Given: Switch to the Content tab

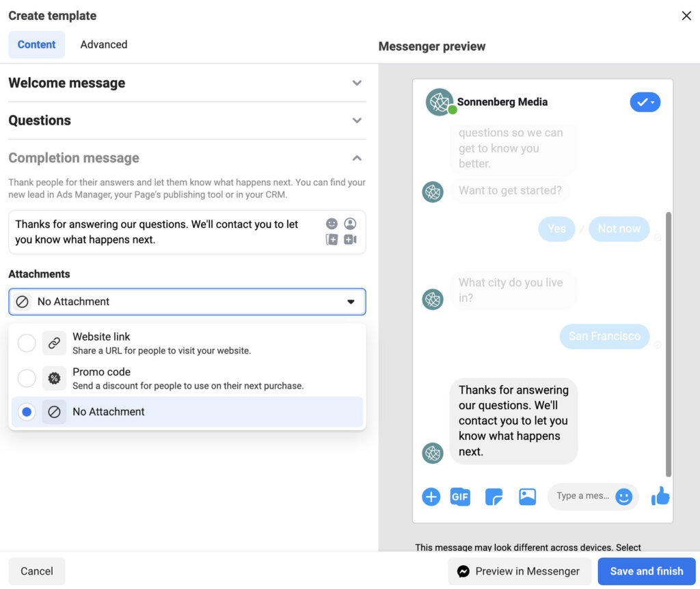Looking at the screenshot, I should click(36, 44).
